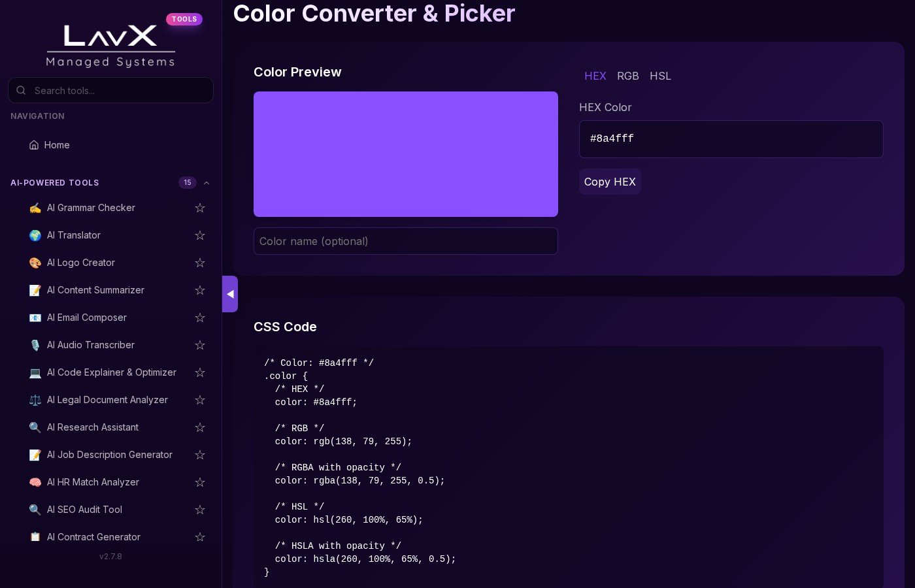The image size is (915, 588).
Task: Click the AI HR Match Analyzer brain icon
Action: pos(35,482)
